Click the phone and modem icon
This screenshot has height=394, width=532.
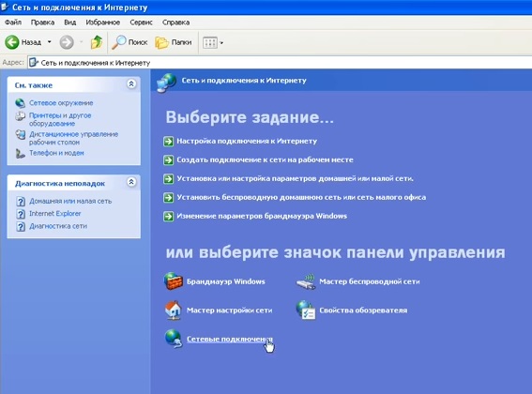(20, 154)
